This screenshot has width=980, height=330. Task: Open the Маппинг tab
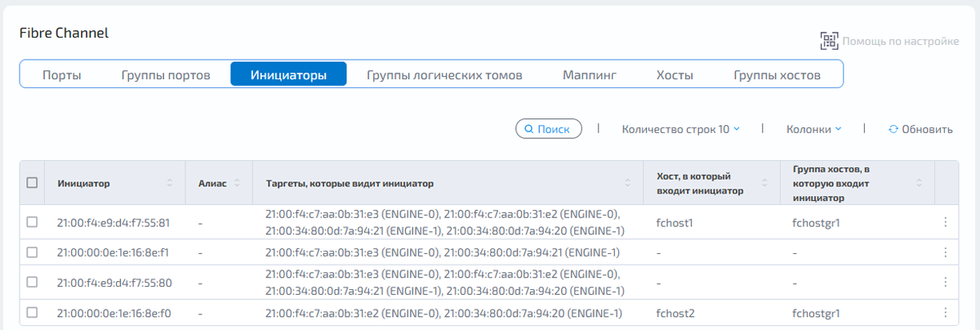[590, 75]
